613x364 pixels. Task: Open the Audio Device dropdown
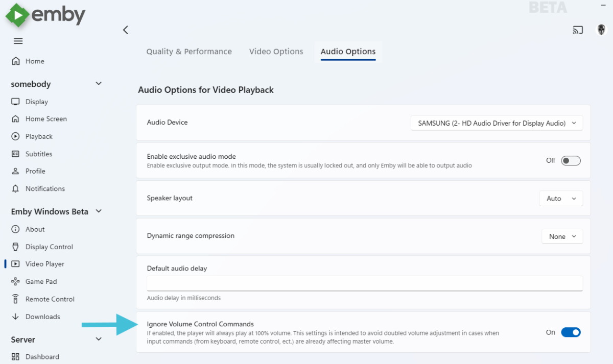pos(497,123)
